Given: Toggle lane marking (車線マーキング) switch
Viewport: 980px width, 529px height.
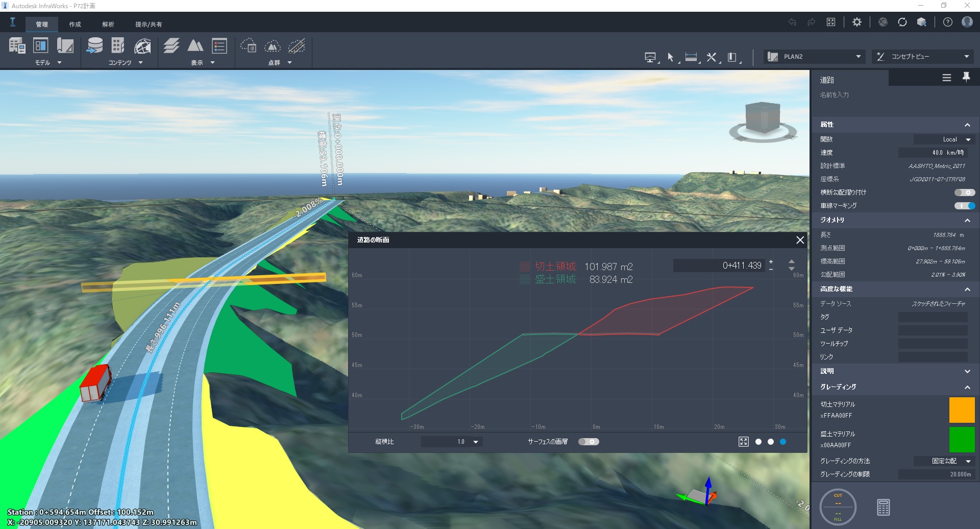Looking at the screenshot, I should [x=965, y=206].
